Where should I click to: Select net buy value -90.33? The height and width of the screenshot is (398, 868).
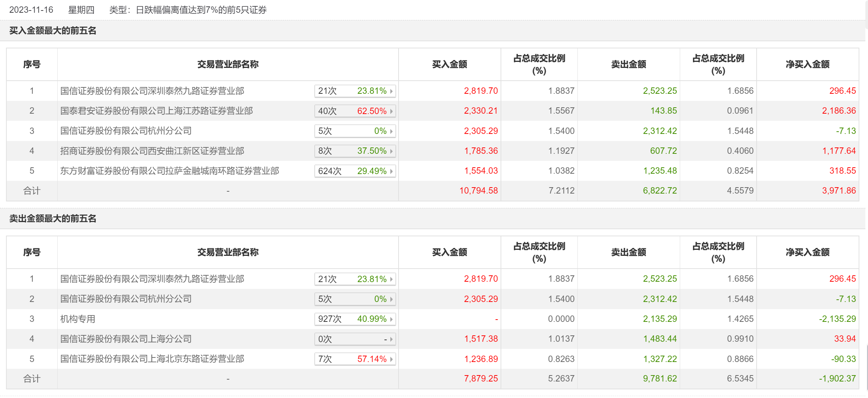tap(844, 359)
